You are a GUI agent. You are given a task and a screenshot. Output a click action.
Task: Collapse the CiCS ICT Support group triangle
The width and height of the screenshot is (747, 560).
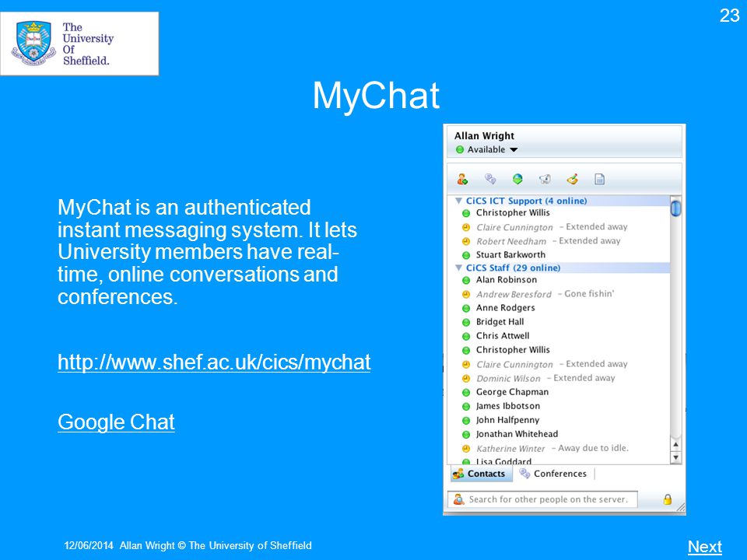tap(459, 201)
